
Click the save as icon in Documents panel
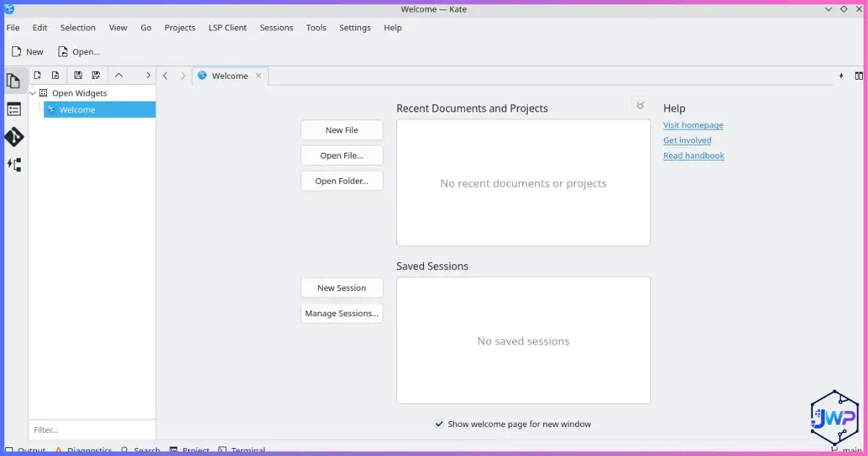coord(96,75)
